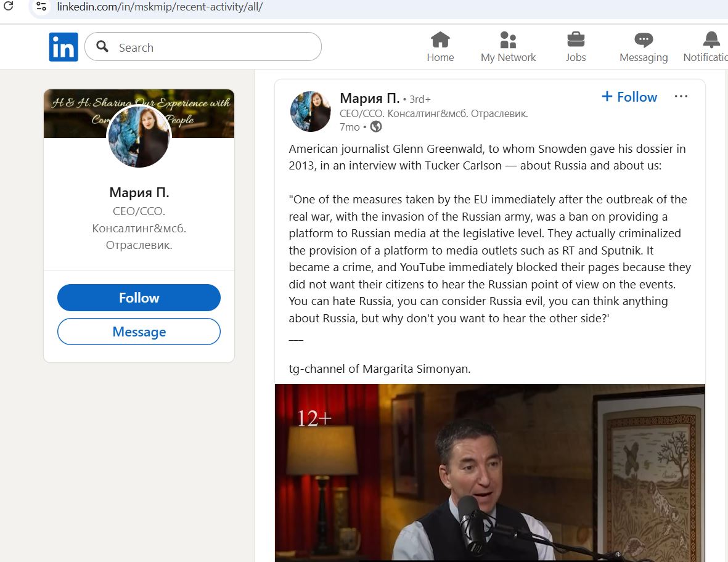The image size is (728, 562).
Task: Click the blue Follow button in sidebar
Action: tap(139, 298)
